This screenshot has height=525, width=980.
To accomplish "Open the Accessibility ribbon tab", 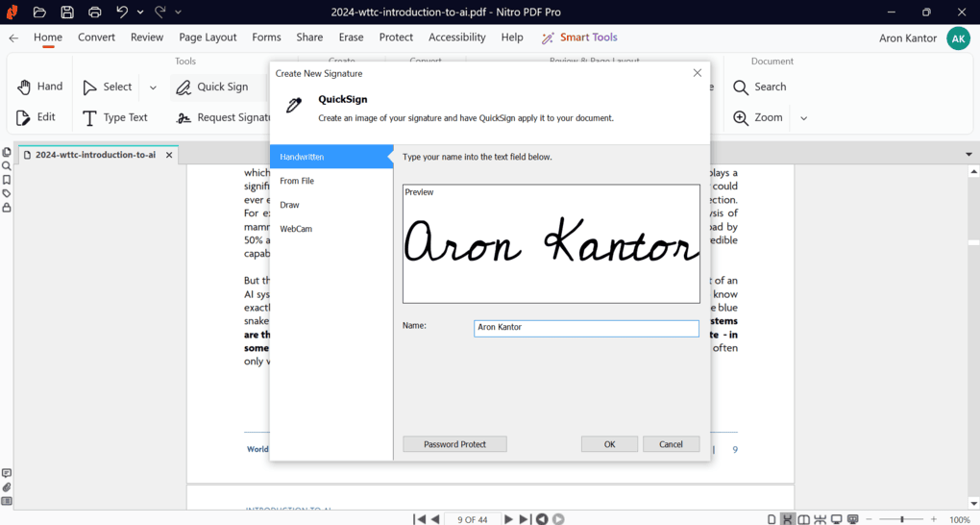I will tap(457, 37).
